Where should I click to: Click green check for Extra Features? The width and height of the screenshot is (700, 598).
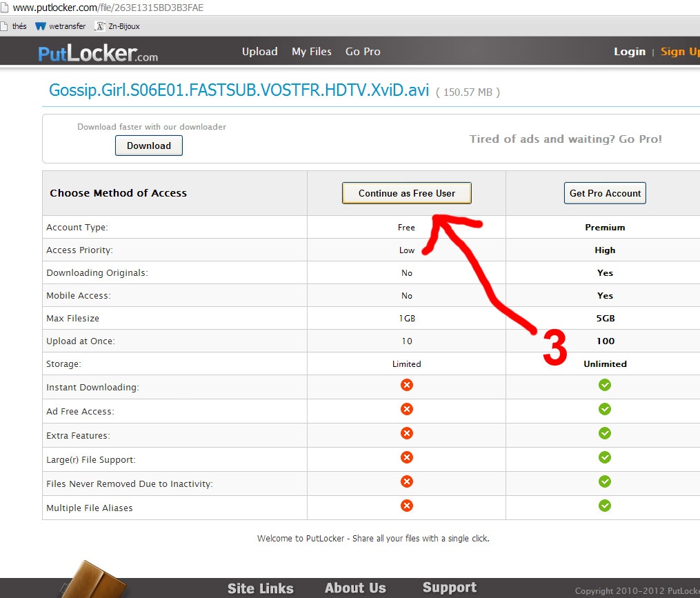(605, 433)
